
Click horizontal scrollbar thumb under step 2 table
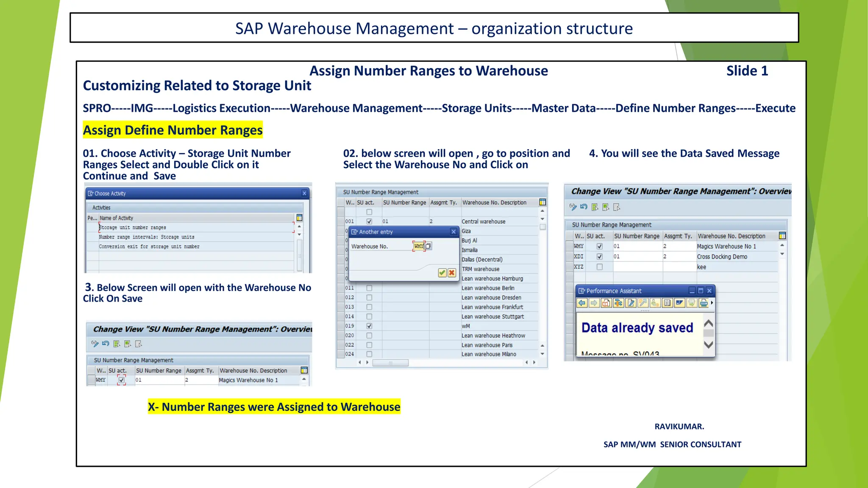[390, 363]
